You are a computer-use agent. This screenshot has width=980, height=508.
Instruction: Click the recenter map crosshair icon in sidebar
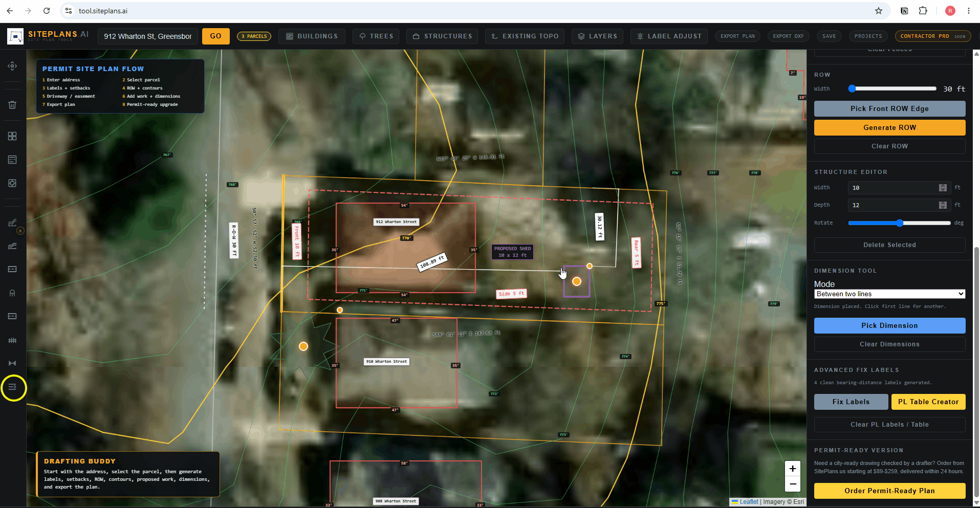click(12, 66)
